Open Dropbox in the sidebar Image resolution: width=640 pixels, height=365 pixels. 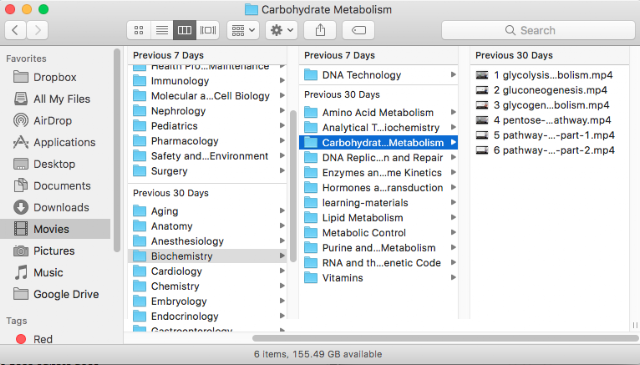click(x=55, y=77)
